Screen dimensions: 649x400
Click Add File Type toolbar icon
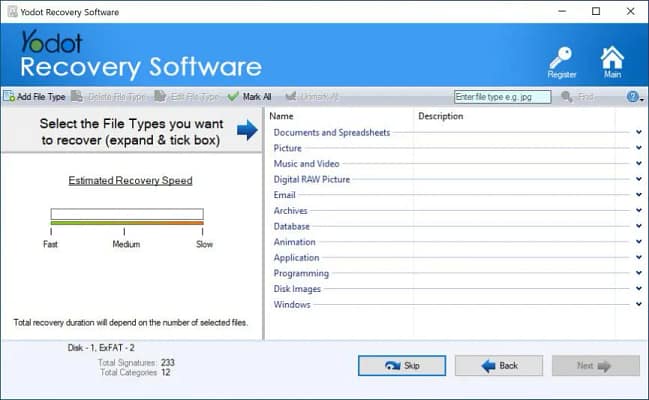coord(8,97)
